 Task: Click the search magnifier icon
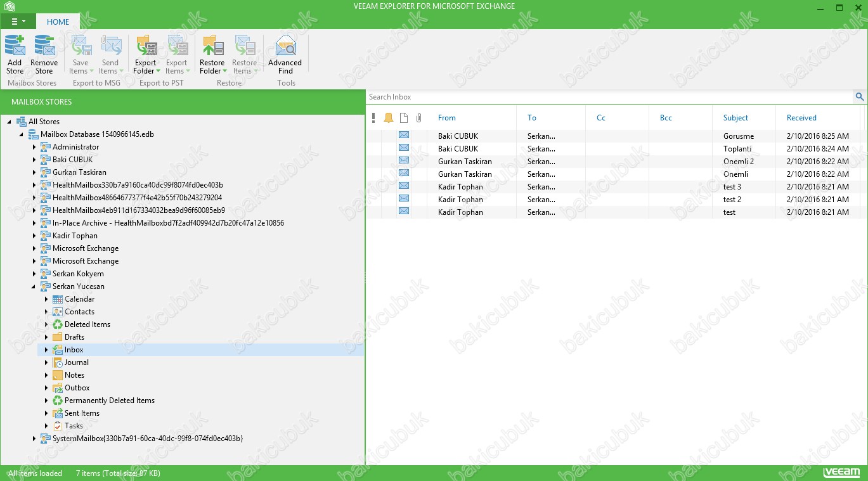click(860, 97)
